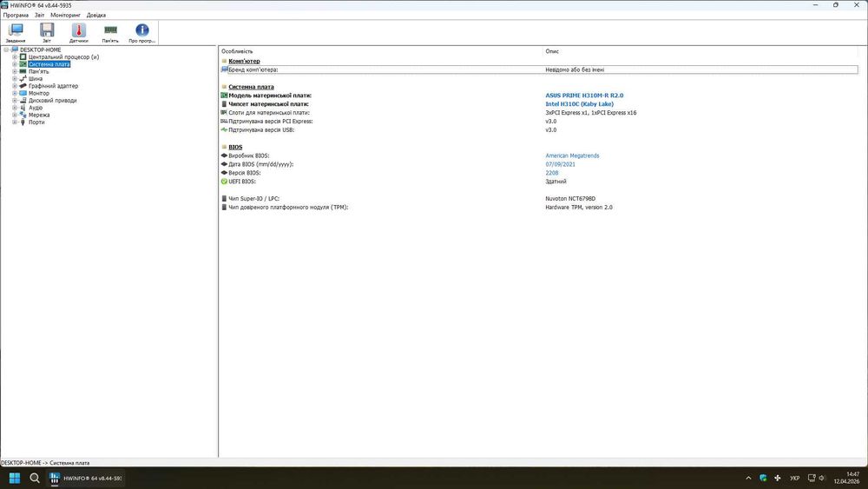Select Пам'ять in the device tree
868x489 pixels.
click(39, 71)
